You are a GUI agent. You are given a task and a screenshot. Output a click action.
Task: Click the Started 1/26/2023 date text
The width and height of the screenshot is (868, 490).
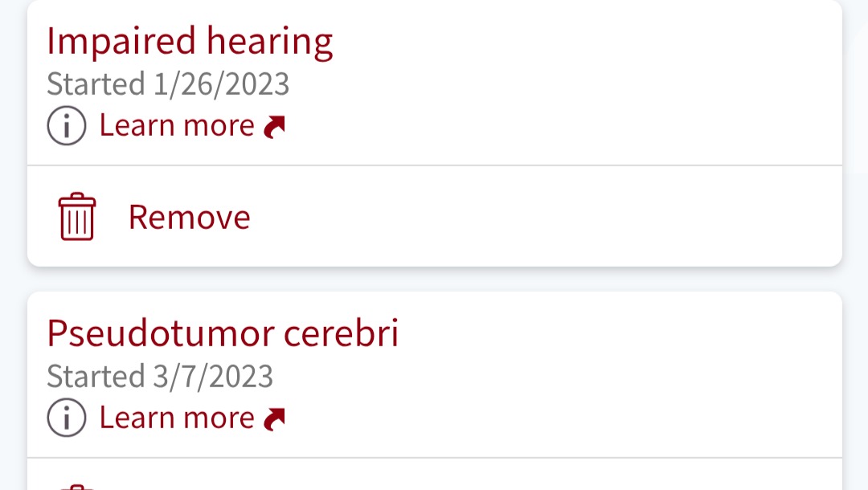click(168, 84)
